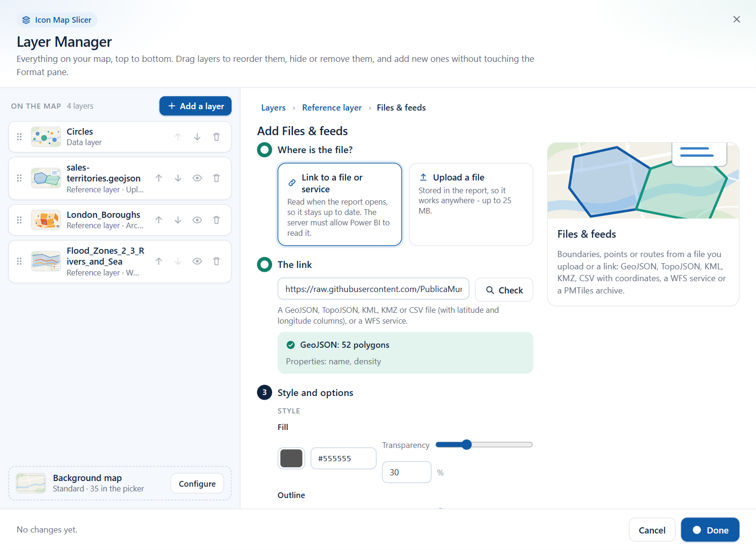This screenshot has width=756, height=550.
Task: Click drag handle of London_Boroughs layer
Action: 19,220
